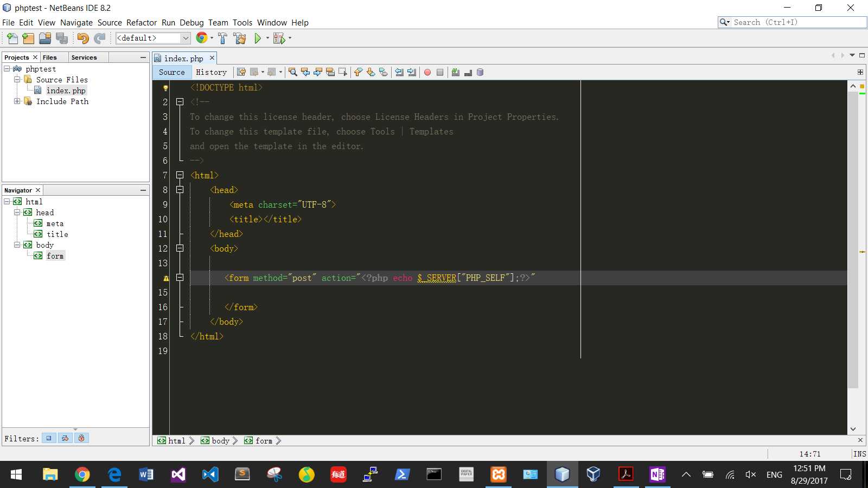This screenshot has height=488, width=868.
Task: Run the project with green play button
Action: (x=258, y=38)
